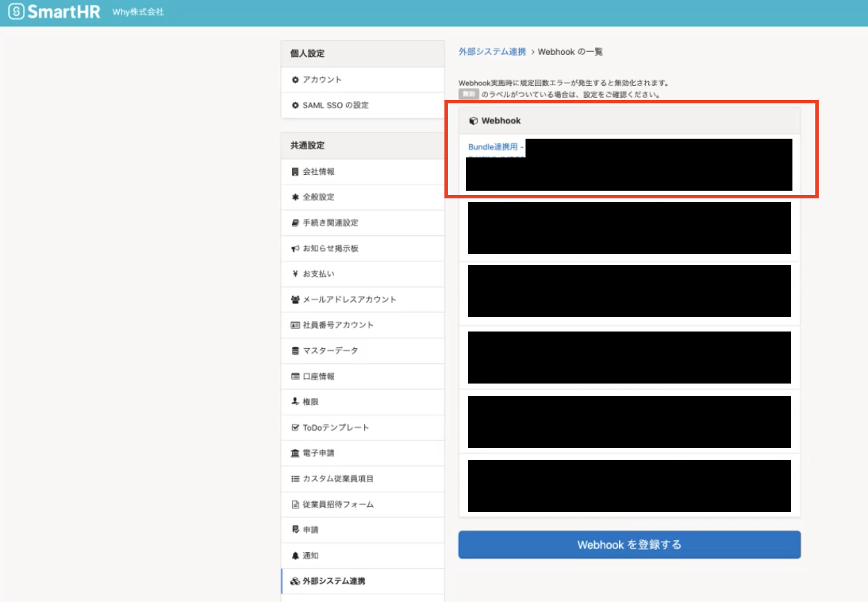Click the building icon beside 会社情報
The image size is (868, 602).
(295, 171)
